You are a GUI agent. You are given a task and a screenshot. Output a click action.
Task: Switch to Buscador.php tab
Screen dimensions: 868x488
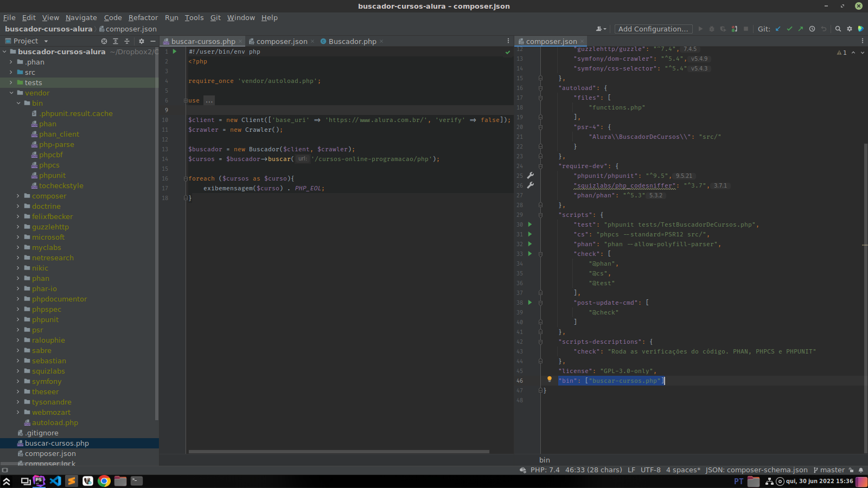352,41
